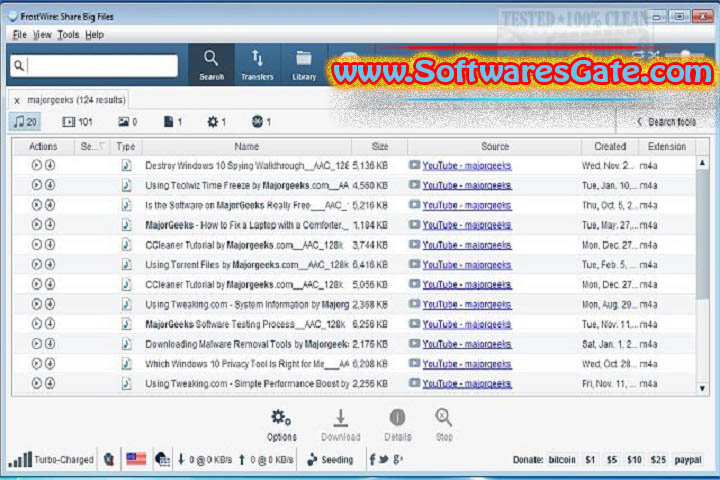This screenshot has height=480, width=720.
Task: Sort results by Extension column
Action: click(667, 147)
